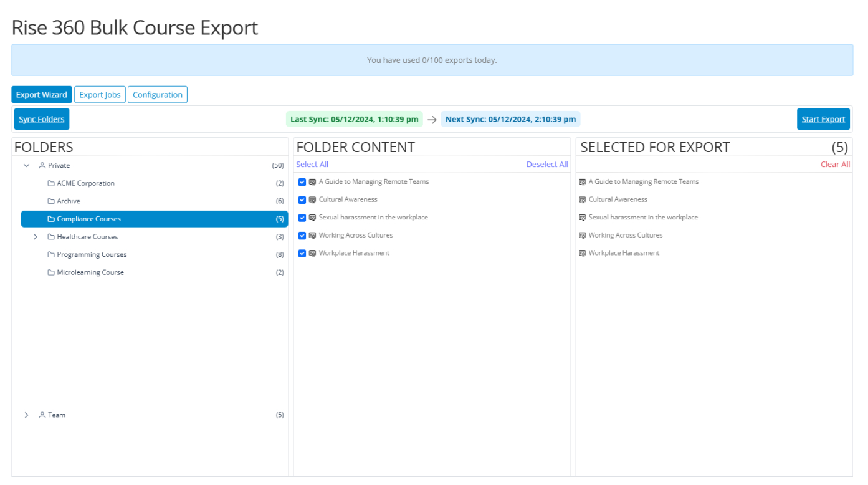Click the folder icon beside ACME Corporation

point(51,183)
